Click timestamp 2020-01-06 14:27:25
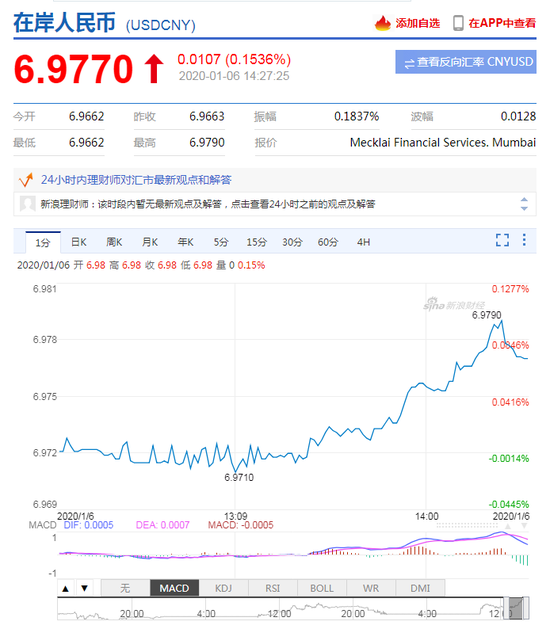This screenshot has height=629, width=550. [x=234, y=76]
